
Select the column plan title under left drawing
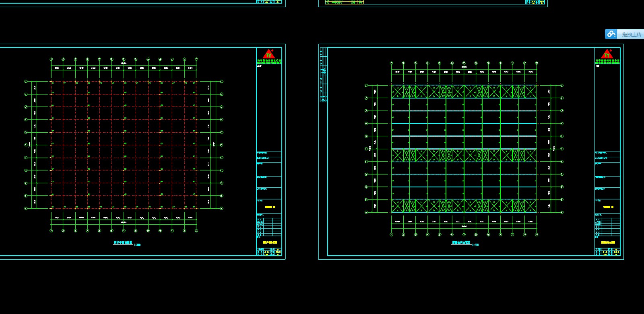[123, 243]
